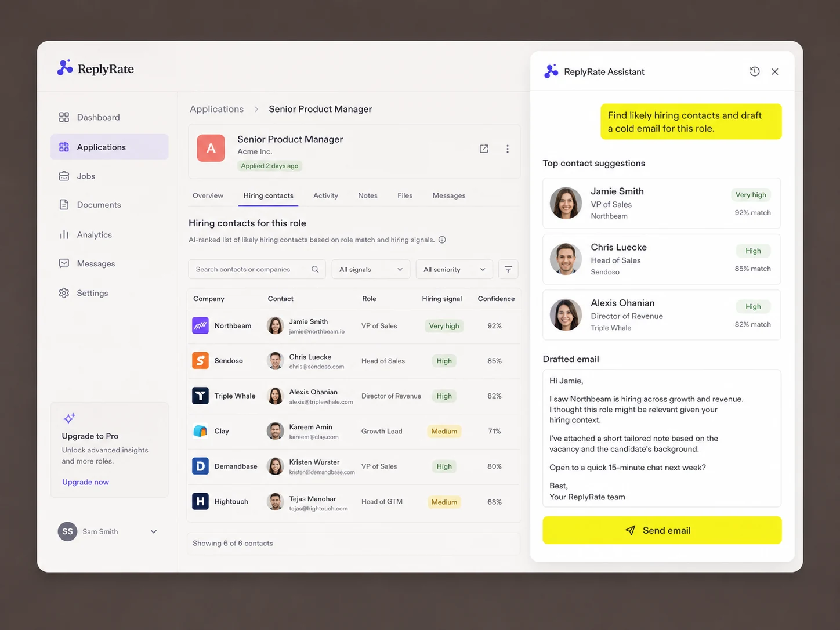Open the All seniority dropdown
The image size is (840, 630).
[454, 269]
